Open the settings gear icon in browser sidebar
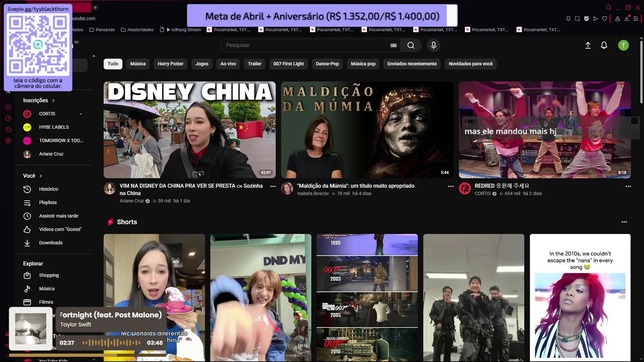644x362 pixels. click(8, 141)
